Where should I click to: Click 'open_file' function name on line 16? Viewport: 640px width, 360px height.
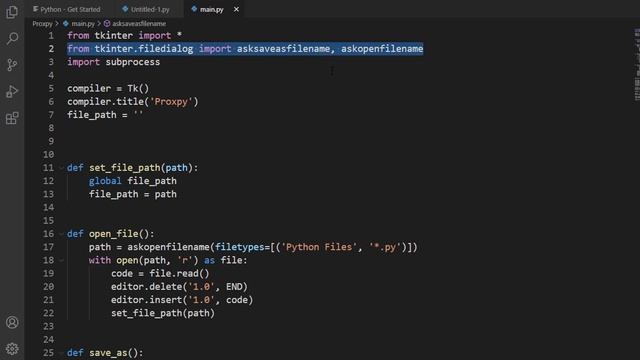[114, 234]
